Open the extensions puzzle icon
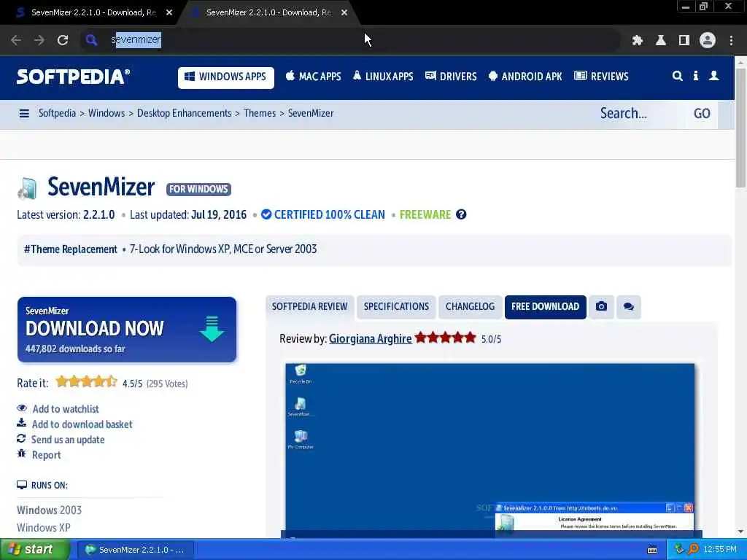Screen dimensions: 747x560 coord(638,41)
